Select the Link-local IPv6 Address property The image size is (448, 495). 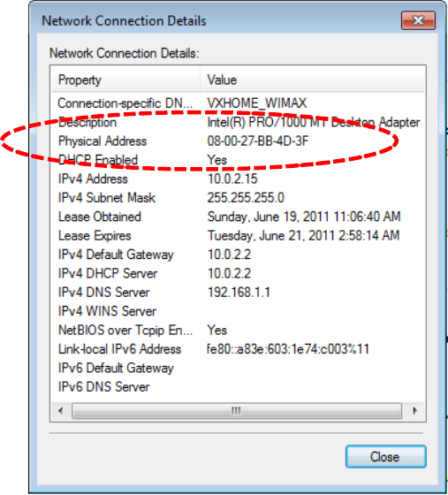coord(119,349)
